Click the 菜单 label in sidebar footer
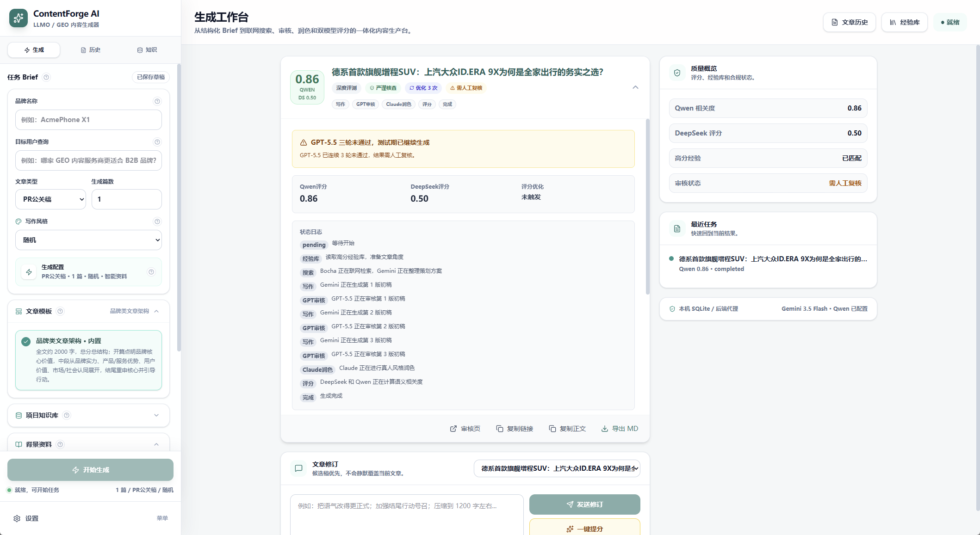 (x=162, y=518)
